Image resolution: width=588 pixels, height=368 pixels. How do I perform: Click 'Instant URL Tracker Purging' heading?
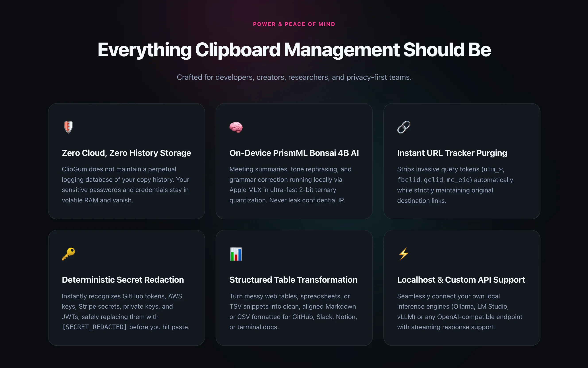click(452, 153)
